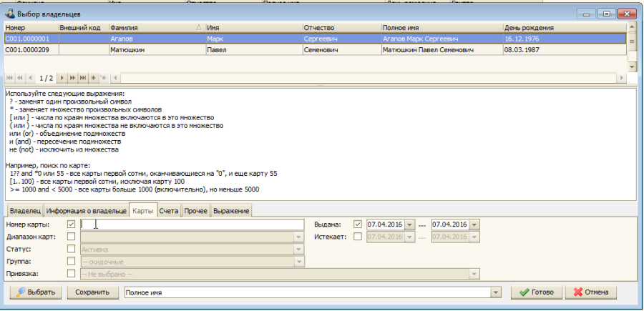Click the app icon in title bar
Viewport: 644px width, 311px height.
(10, 14)
